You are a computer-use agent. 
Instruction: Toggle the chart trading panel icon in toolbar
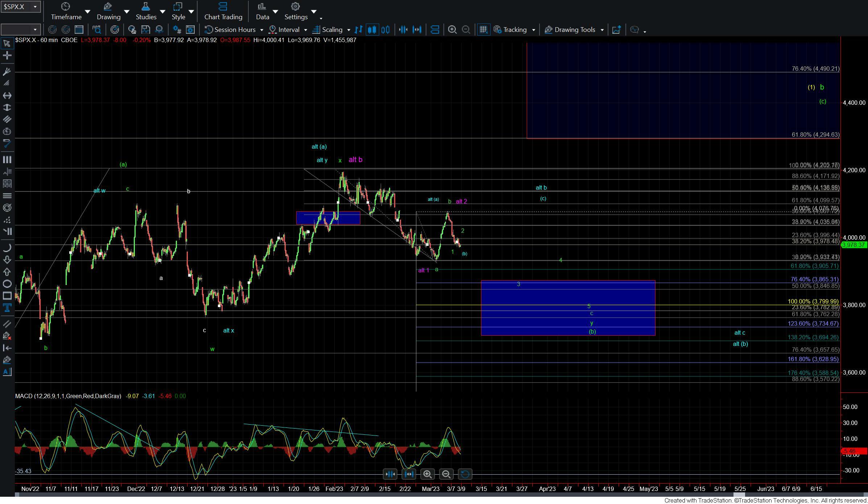pos(435,30)
